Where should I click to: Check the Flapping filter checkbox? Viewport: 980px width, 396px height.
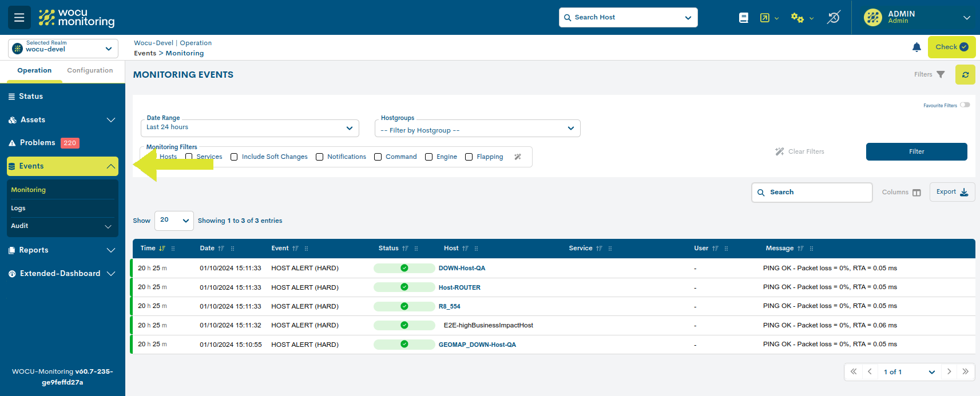tap(469, 157)
